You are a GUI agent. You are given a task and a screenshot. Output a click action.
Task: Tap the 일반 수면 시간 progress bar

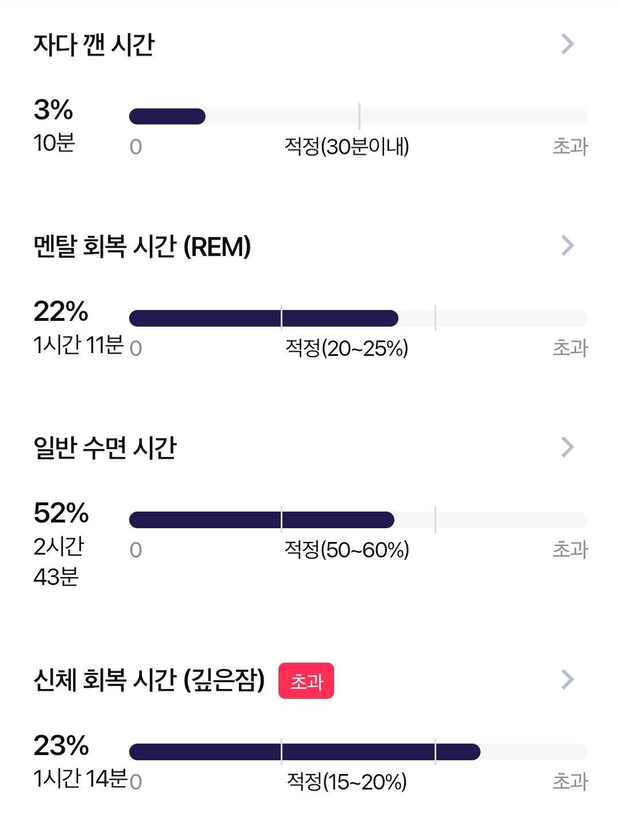[358, 520]
